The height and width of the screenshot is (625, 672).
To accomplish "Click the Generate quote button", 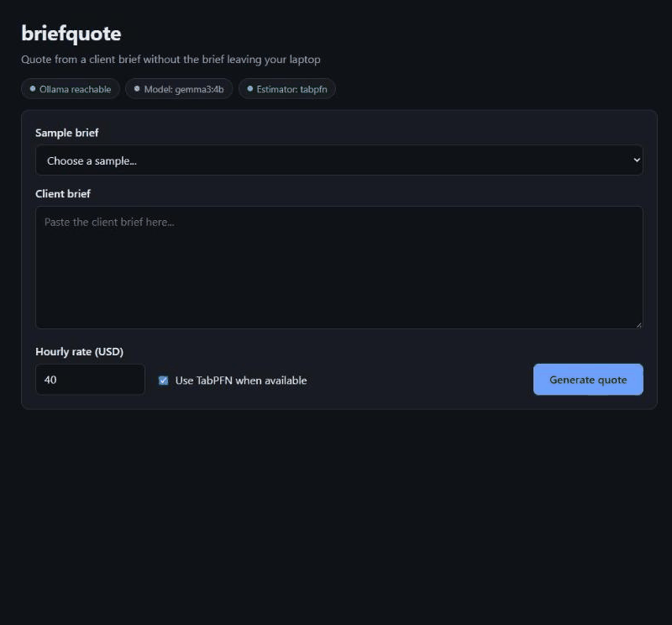I will [x=588, y=380].
